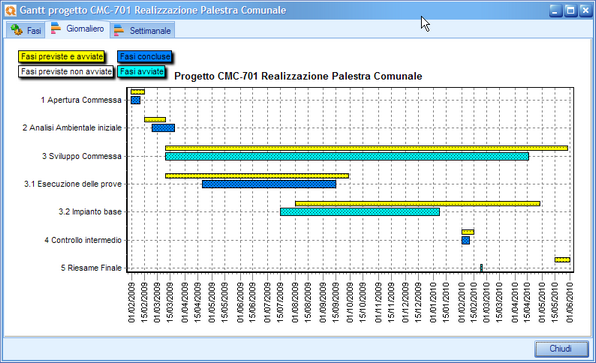
Task: Click the 01/02/2009 date axis label
Action: pos(132,303)
